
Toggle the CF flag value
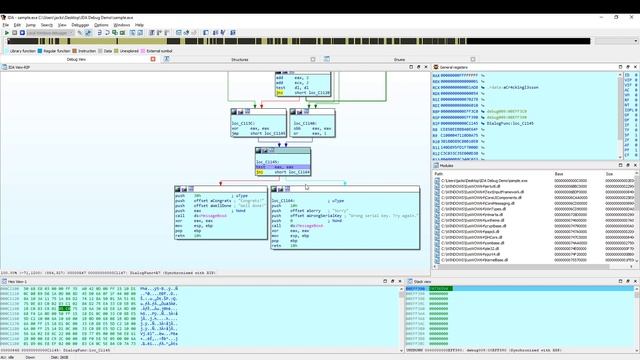pyautogui.click(x=635, y=156)
